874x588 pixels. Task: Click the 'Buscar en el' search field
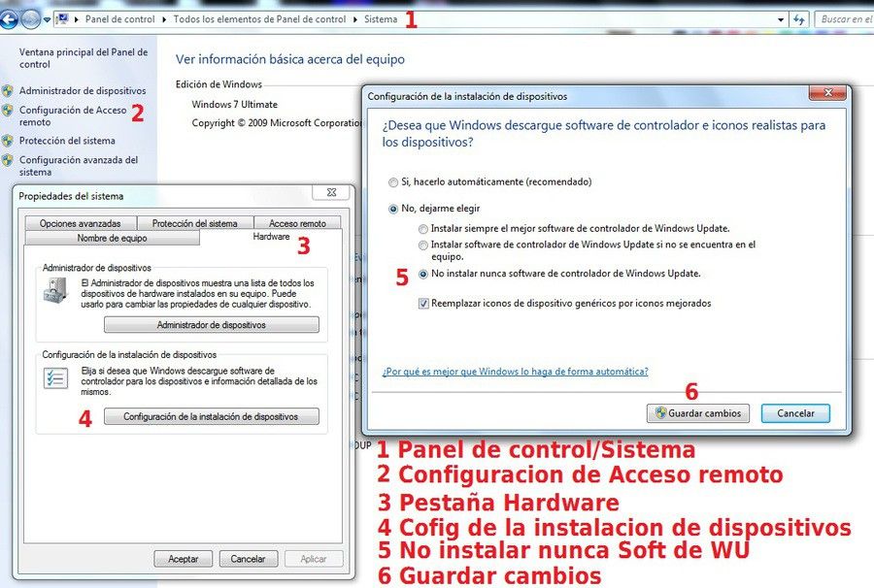coord(844,19)
